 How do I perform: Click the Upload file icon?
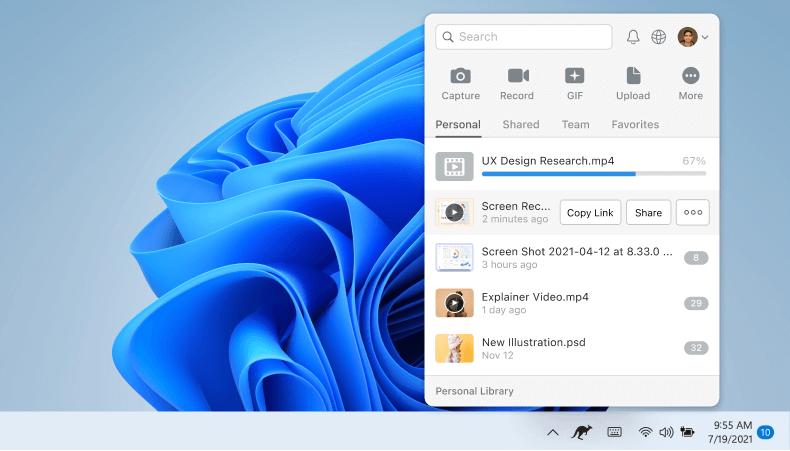[x=633, y=76]
